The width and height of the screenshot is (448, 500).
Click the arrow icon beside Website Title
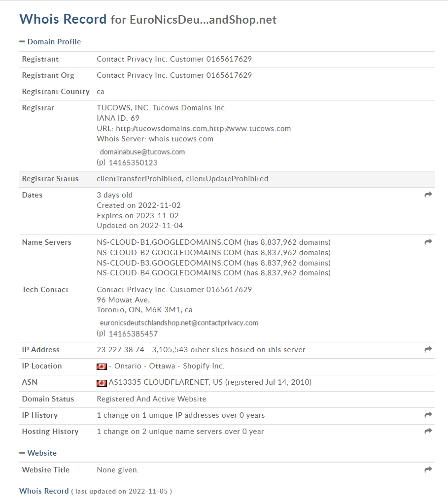428,469
